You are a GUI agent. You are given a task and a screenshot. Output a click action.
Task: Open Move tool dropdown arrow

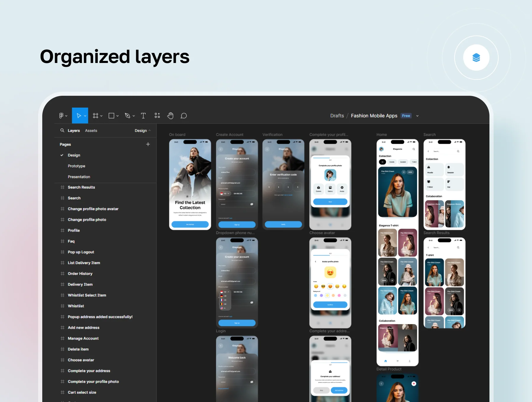click(85, 116)
